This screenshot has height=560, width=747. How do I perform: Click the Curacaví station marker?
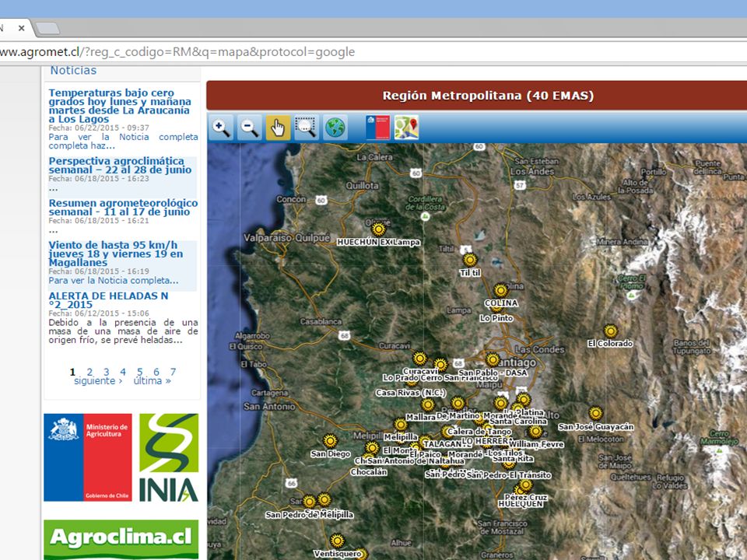[x=419, y=358]
